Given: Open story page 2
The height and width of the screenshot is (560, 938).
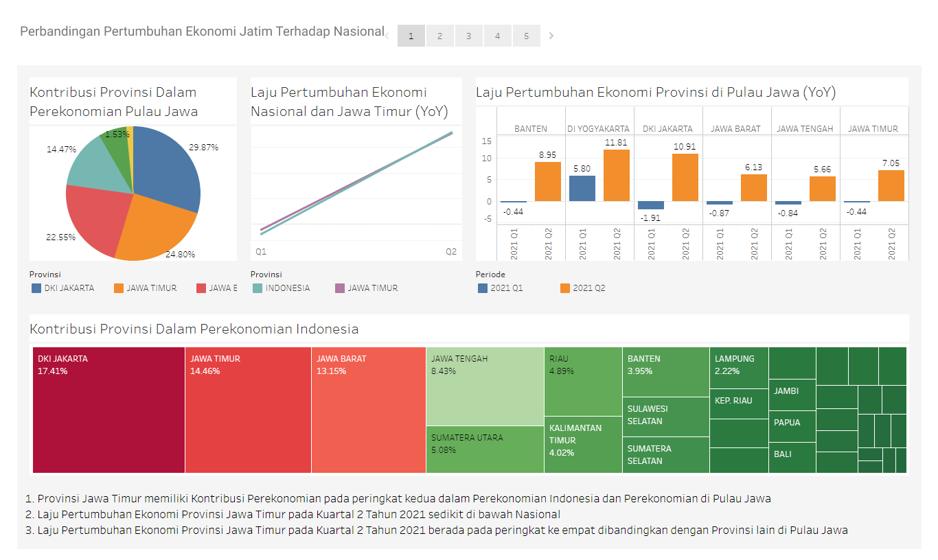Looking at the screenshot, I should pyautogui.click(x=439, y=36).
